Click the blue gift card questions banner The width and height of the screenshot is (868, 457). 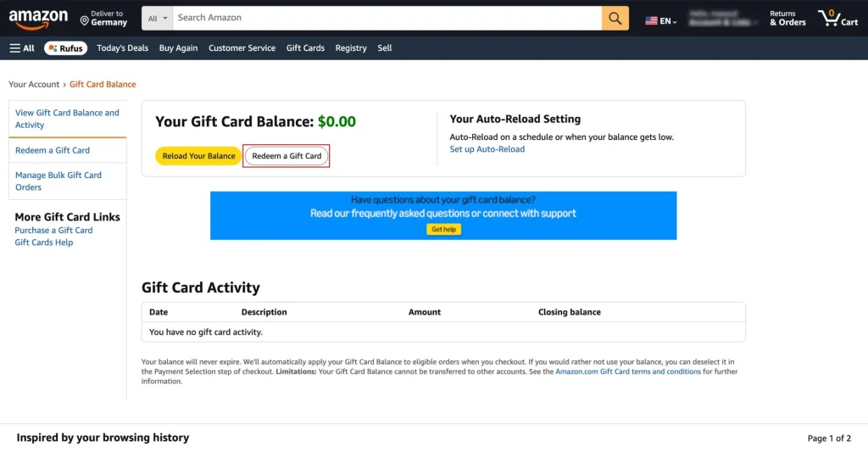click(x=443, y=215)
